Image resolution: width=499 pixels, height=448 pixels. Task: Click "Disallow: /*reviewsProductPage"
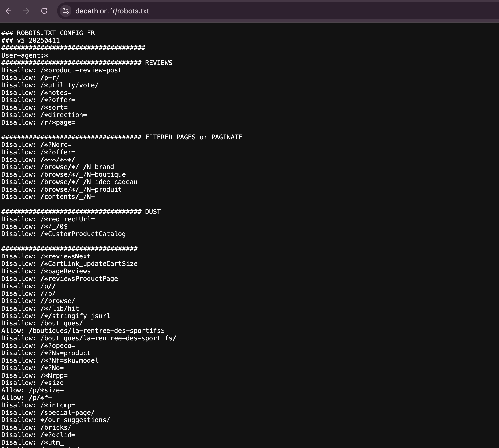coord(60,279)
